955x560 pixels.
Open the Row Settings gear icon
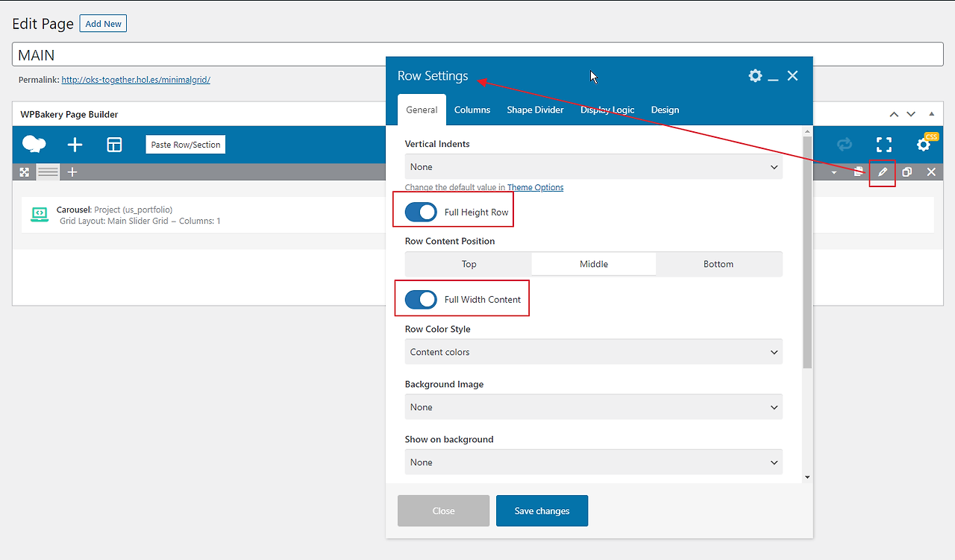[755, 76]
